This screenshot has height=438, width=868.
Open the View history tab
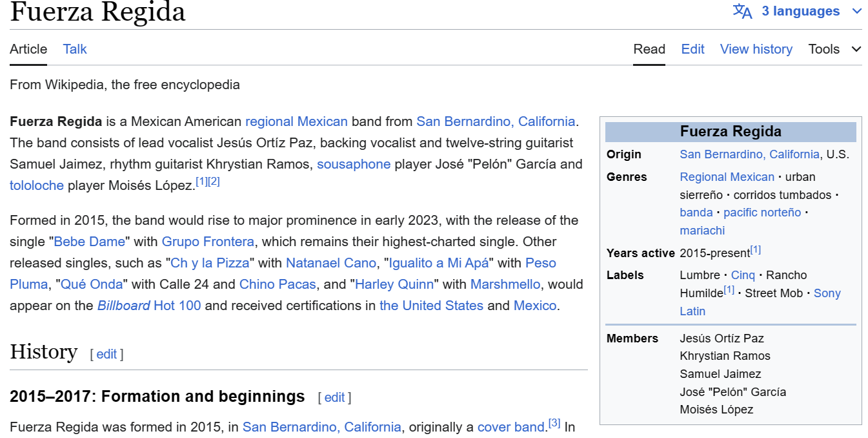pyautogui.click(x=756, y=50)
